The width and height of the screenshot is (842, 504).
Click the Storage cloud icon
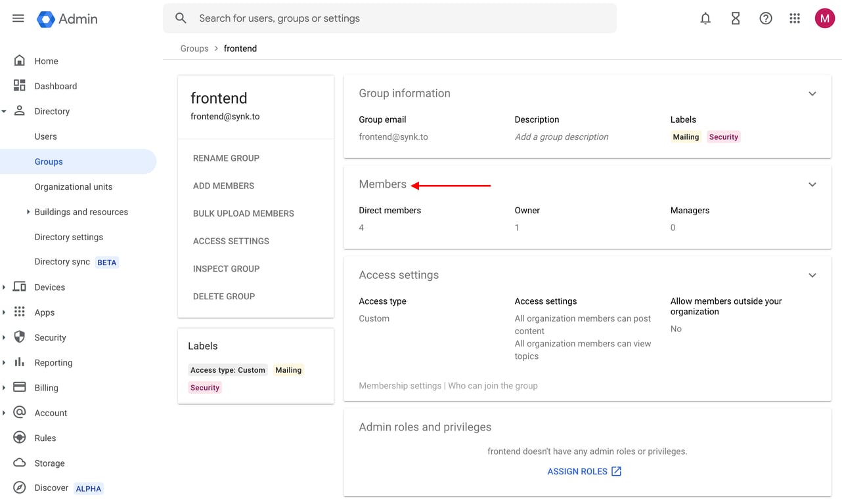[x=20, y=463]
